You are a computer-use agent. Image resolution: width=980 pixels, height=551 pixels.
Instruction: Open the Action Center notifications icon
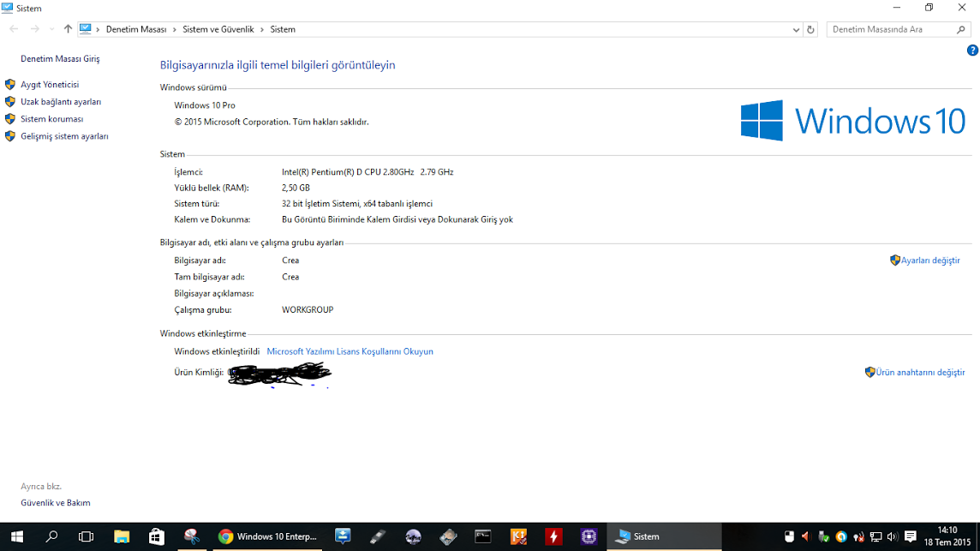tap(911, 536)
